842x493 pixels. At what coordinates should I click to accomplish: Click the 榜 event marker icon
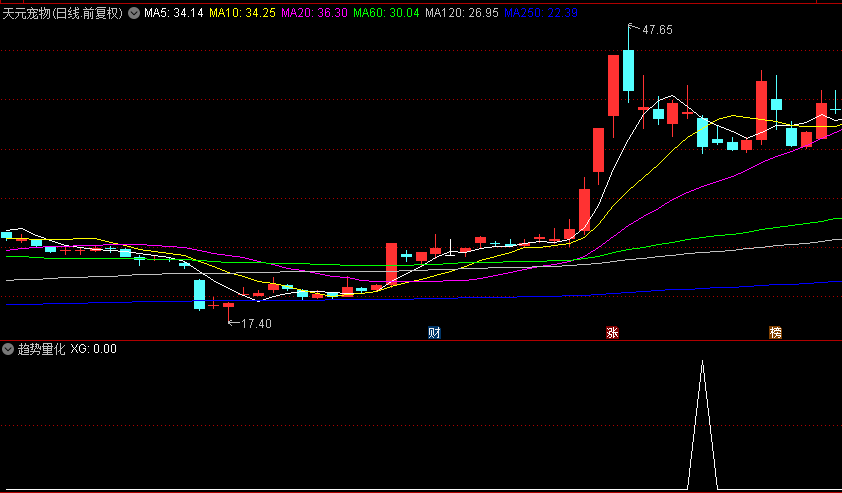(775, 332)
